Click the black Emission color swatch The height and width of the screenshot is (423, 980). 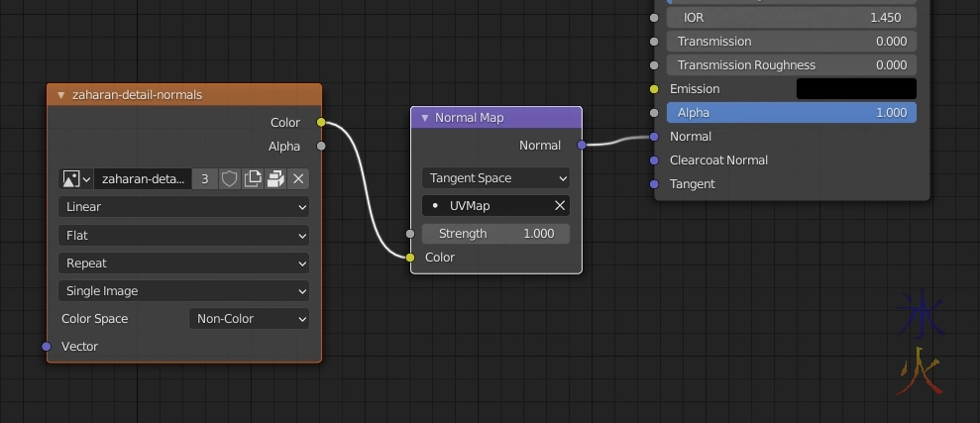tap(856, 89)
